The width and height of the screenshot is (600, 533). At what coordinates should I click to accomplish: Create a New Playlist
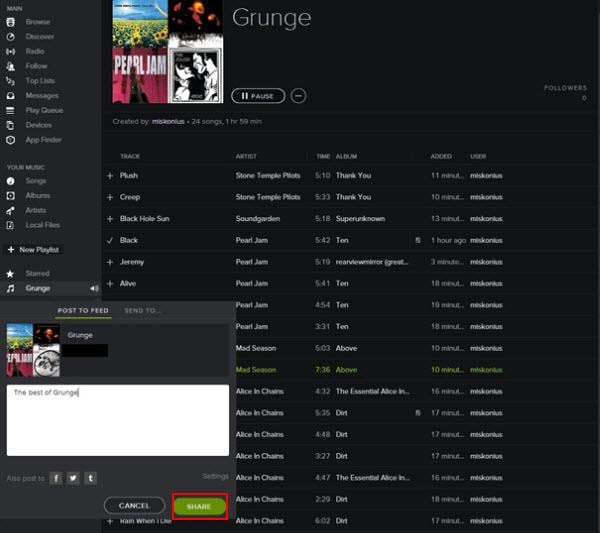pos(33,249)
